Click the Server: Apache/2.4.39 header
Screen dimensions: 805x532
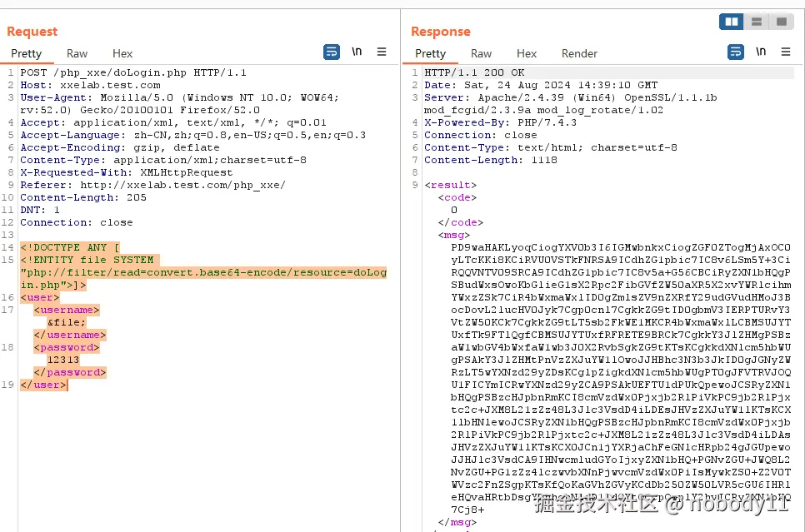570,103
